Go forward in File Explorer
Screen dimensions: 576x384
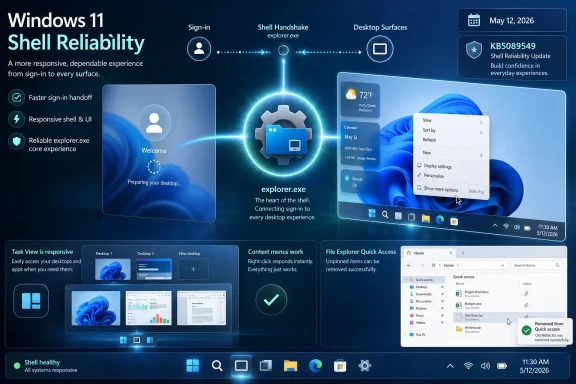421,265
